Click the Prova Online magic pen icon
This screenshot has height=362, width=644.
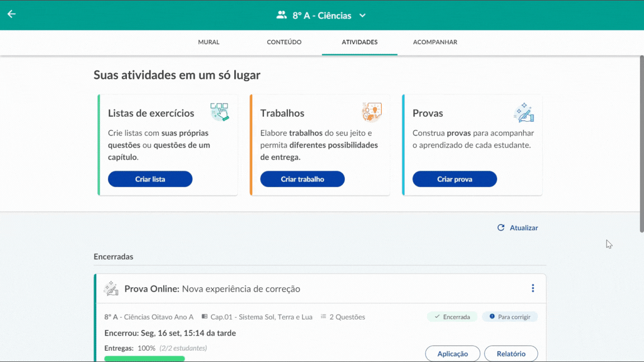[x=111, y=288]
